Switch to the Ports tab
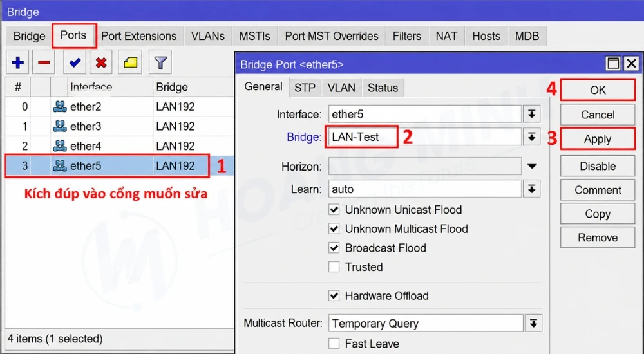Screen dimensions: 644x354 pyautogui.click(x=73, y=35)
